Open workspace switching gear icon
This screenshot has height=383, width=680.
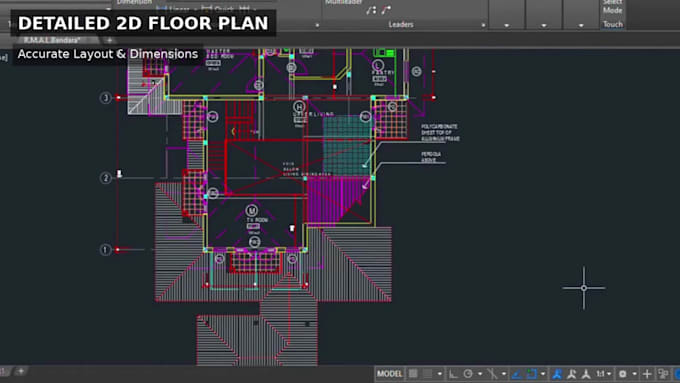tap(623, 373)
